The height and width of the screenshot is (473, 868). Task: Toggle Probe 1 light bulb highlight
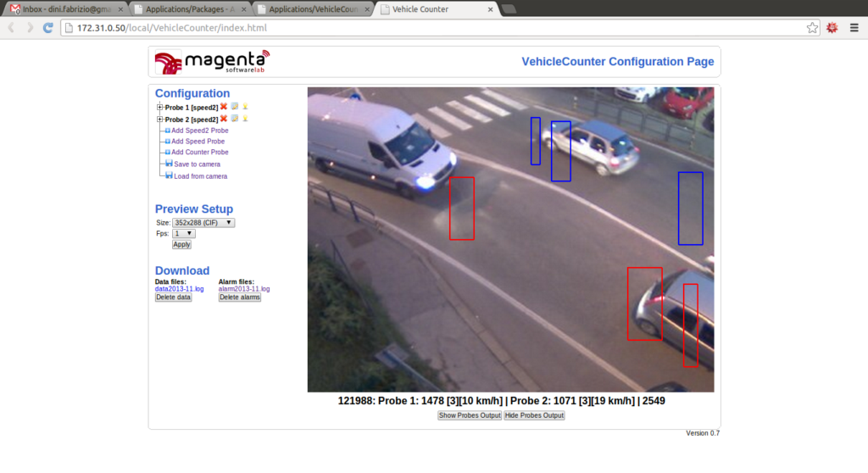pyautogui.click(x=245, y=106)
